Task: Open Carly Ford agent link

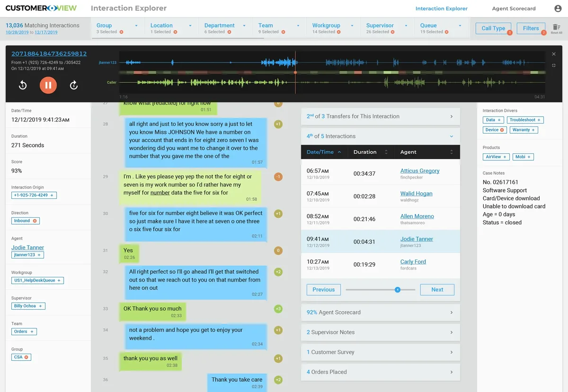Action: tap(413, 262)
